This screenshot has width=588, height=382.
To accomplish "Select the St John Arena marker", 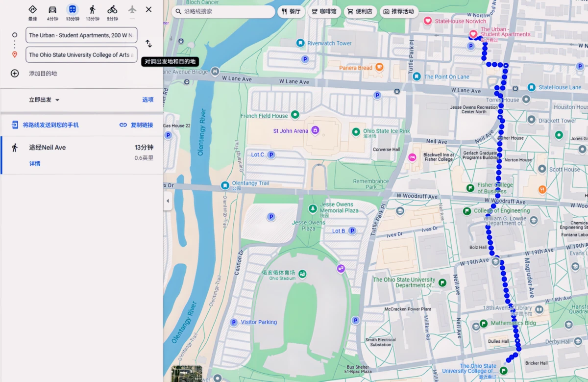I will pos(315,130).
